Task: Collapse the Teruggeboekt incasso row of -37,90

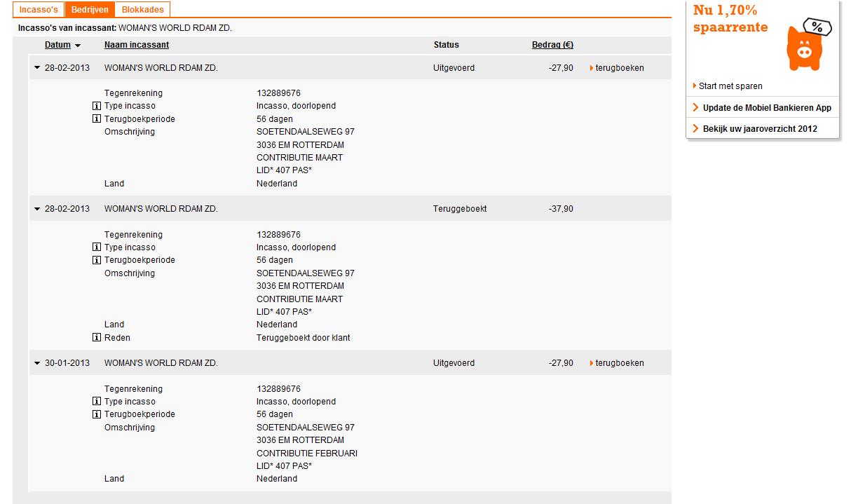Action: 37,209
